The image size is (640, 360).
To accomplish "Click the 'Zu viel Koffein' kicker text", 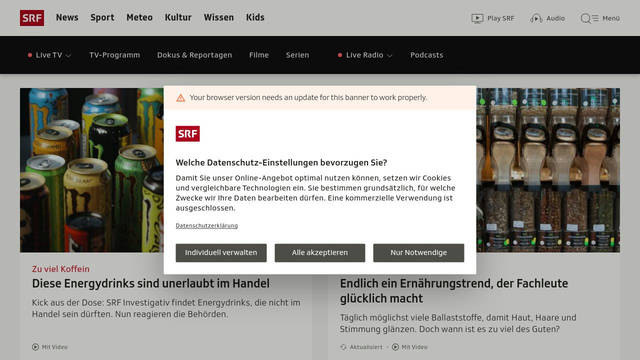I will [61, 269].
